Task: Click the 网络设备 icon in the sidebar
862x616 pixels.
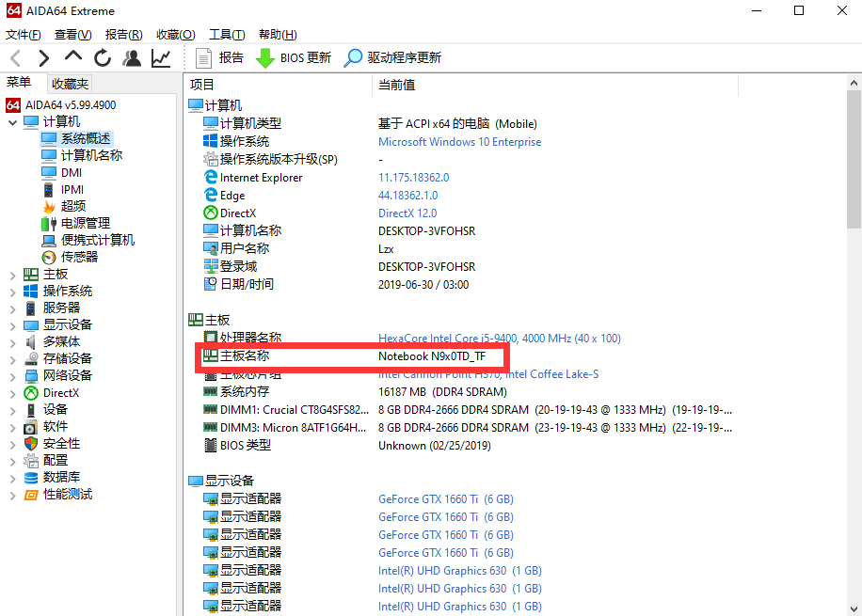Action: pyautogui.click(x=31, y=376)
